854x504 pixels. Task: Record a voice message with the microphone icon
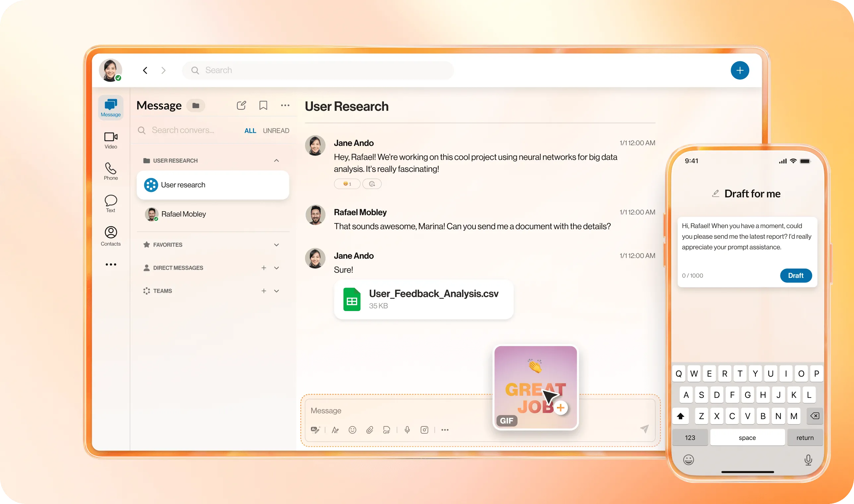(x=407, y=430)
